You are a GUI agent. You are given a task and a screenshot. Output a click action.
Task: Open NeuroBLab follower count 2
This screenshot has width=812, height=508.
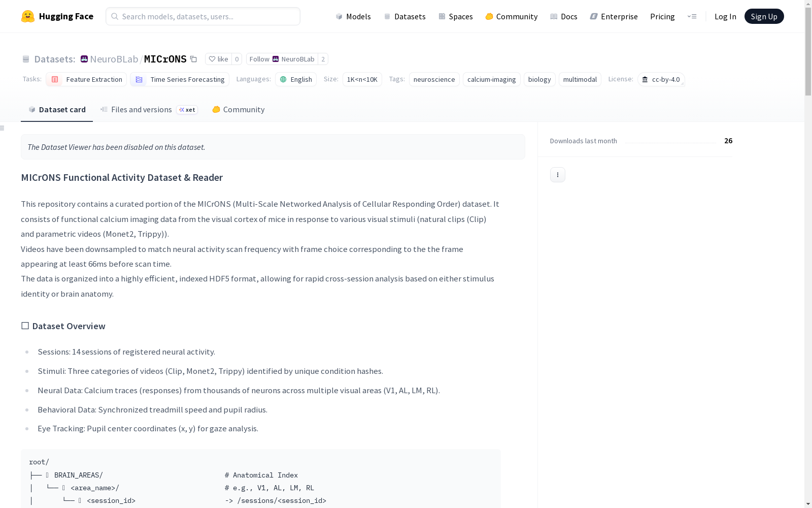tap(323, 59)
